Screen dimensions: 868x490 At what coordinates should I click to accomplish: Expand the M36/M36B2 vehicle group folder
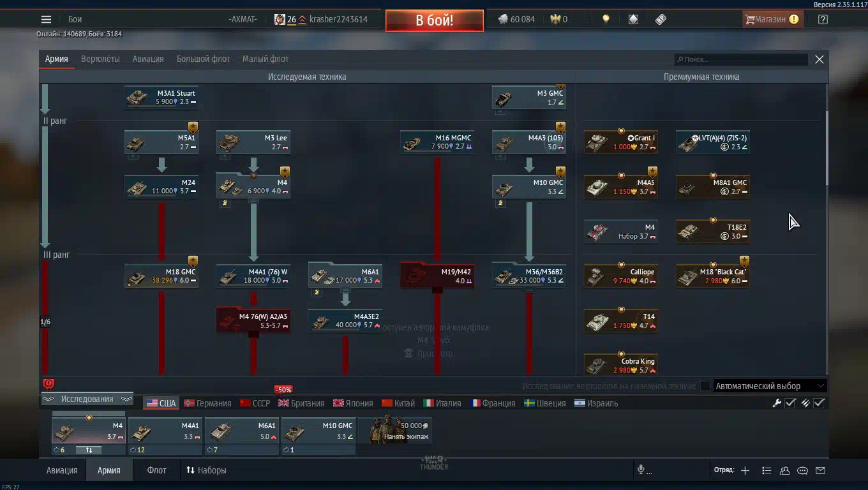(x=529, y=276)
